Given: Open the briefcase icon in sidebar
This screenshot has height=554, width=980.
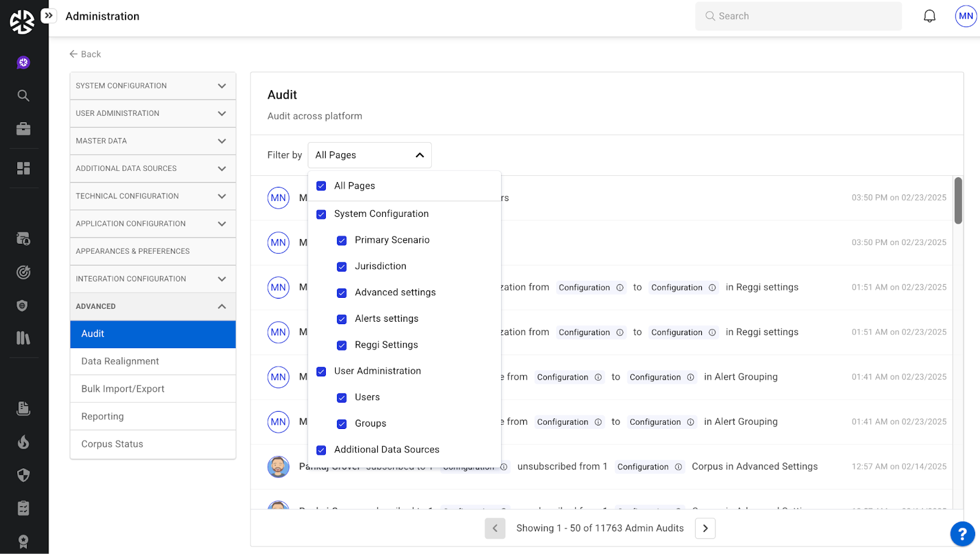Looking at the screenshot, I should pos(23,129).
